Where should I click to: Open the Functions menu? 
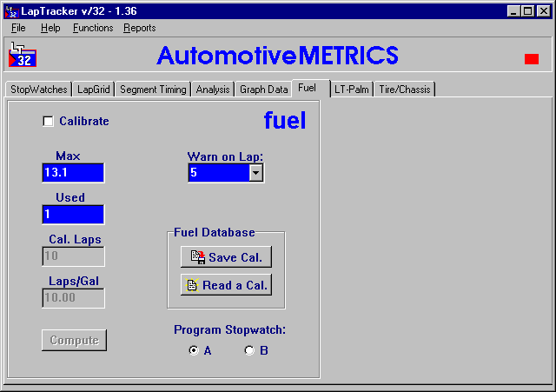[x=93, y=28]
